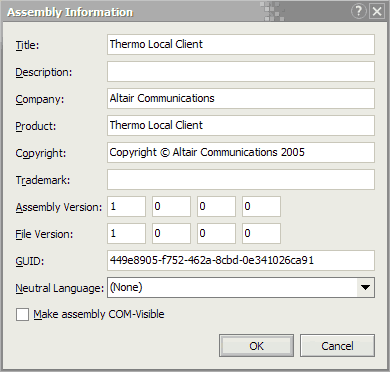Select the Assembly Version build number box
Screen dimensions: 390x372
click(x=216, y=207)
